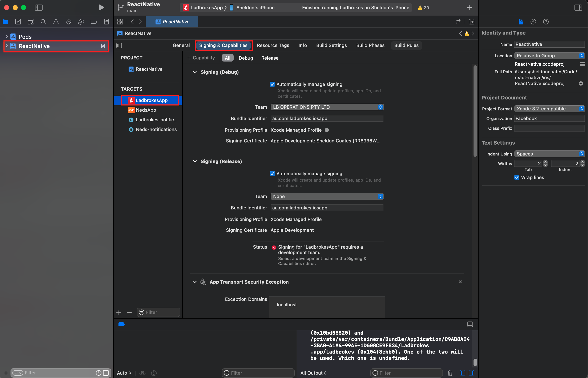Viewport: 588px width, 378px height.
Task: Increment the Tab width stepper
Action: [545, 162]
